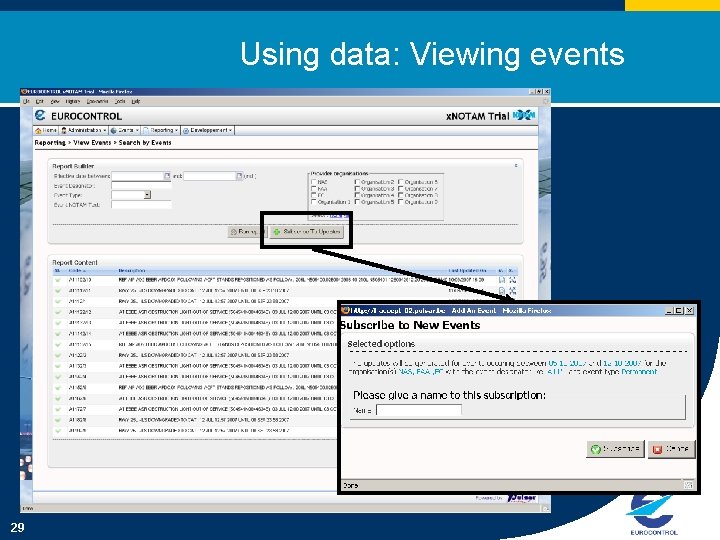Click the NOTAM Text input field
Screen dimensions: 720x540
141,205
